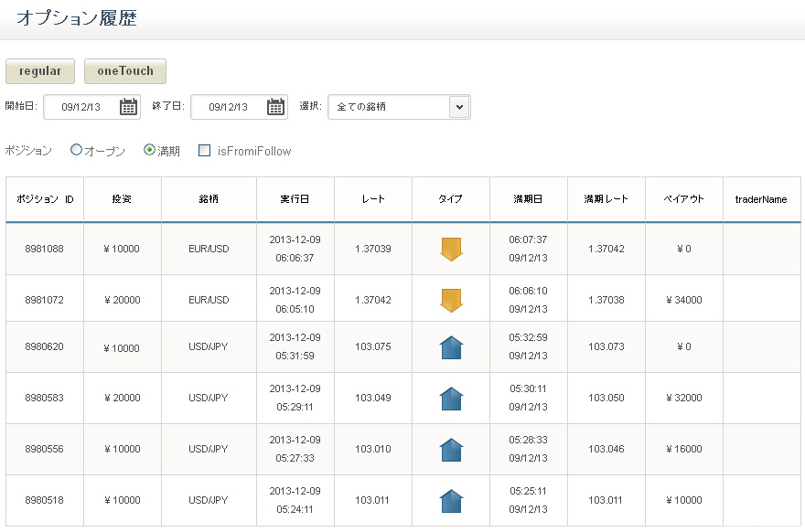
Task: Select position ID 8980583
Action: coord(44,399)
